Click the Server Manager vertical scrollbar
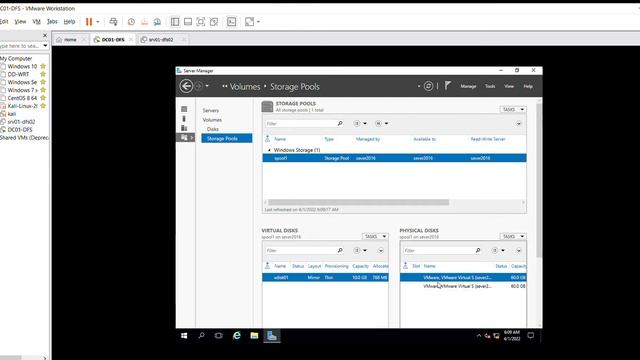This screenshot has height=360, width=640. (x=539, y=180)
